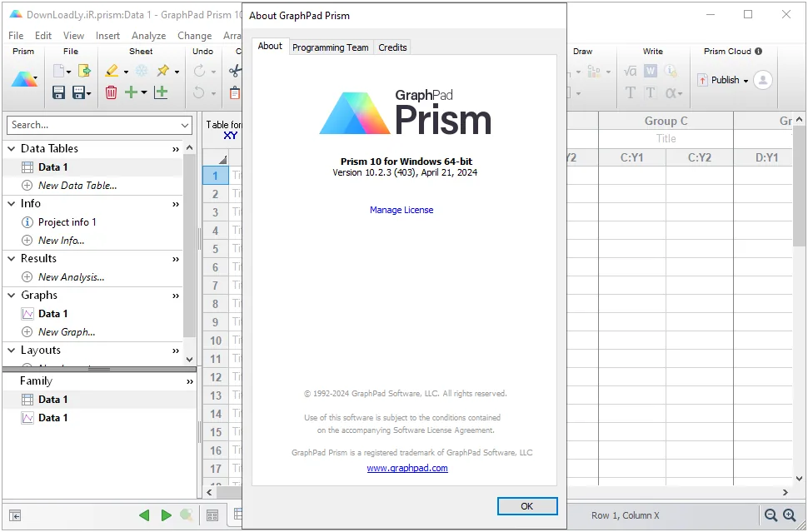The height and width of the screenshot is (532, 808).
Task: Zoom out with the minus magnifier icon
Action: pos(771,515)
